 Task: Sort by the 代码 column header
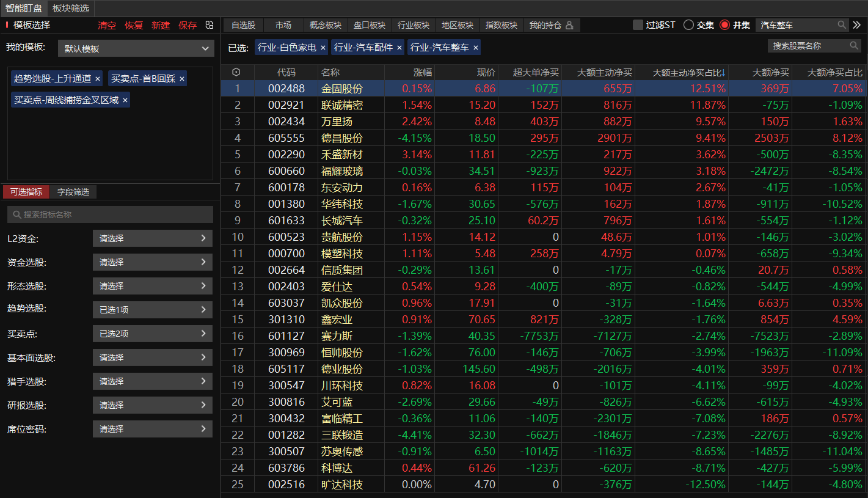point(286,72)
